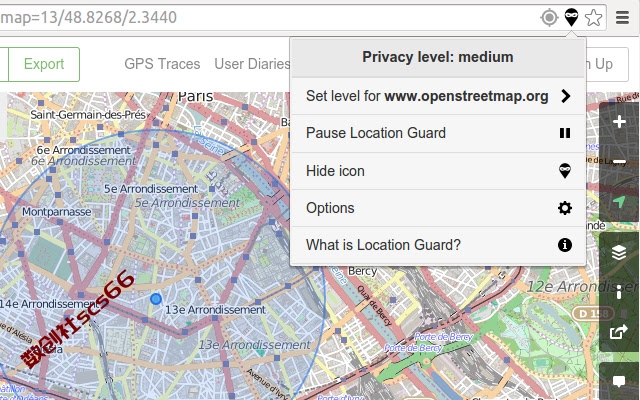Zoom in on the map
640x400 pixels.
coord(619,122)
